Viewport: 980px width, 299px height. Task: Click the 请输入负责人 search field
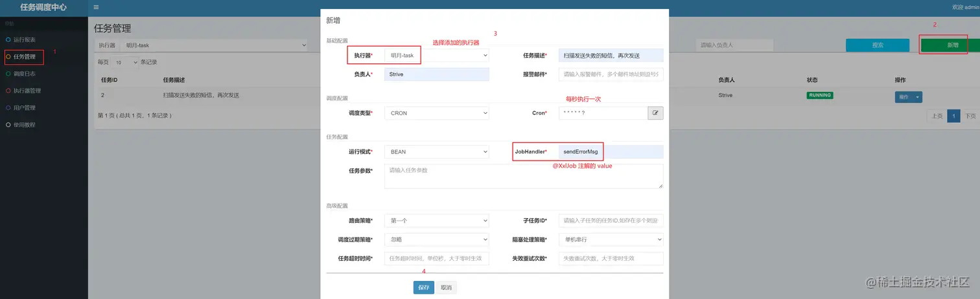[734, 45]
